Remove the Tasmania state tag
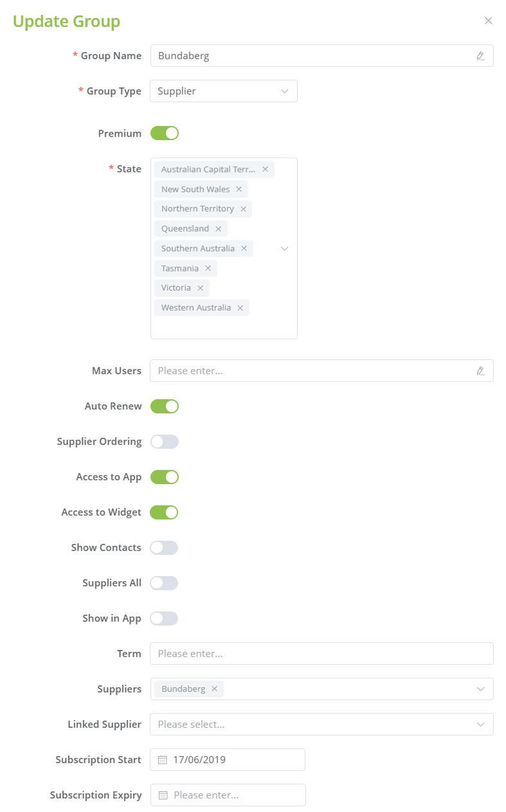 [x=208, y=268]
